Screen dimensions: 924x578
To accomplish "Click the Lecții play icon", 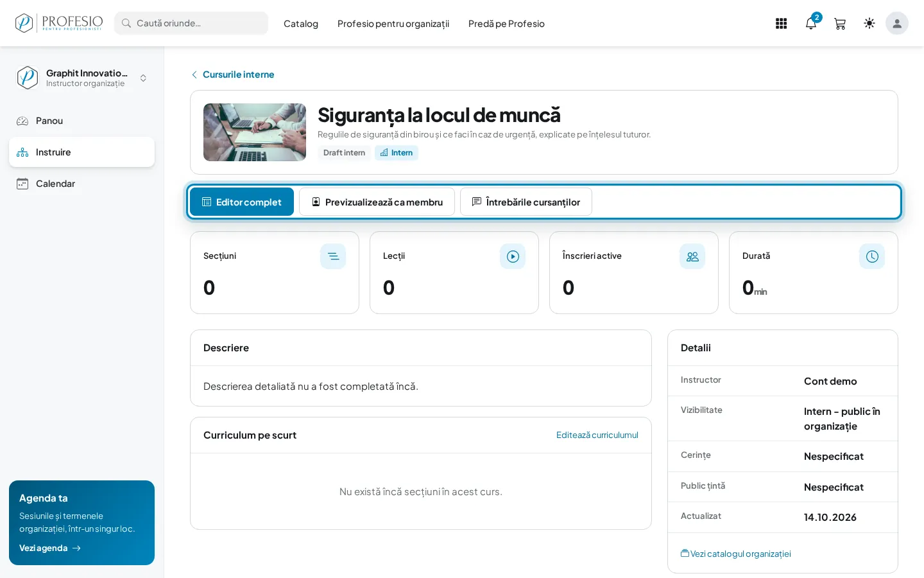I will point(513,256).
